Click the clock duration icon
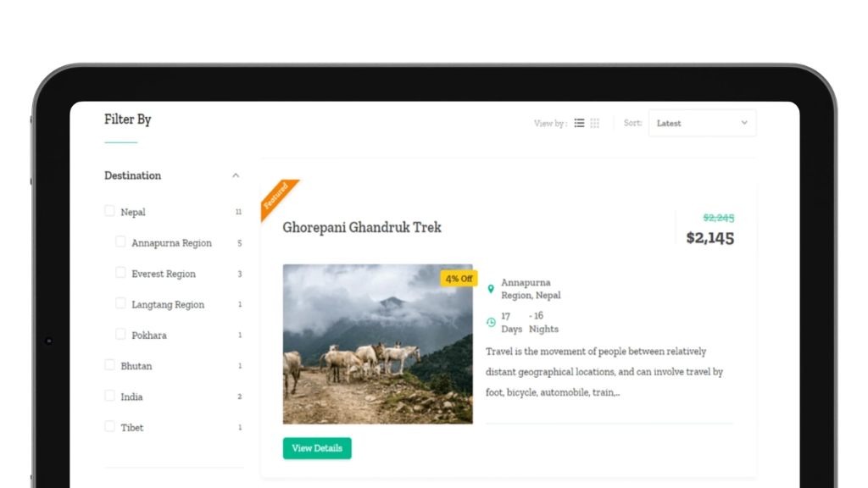Image resolution: width=868 pixels, height=488 pixels. point(491,323)
